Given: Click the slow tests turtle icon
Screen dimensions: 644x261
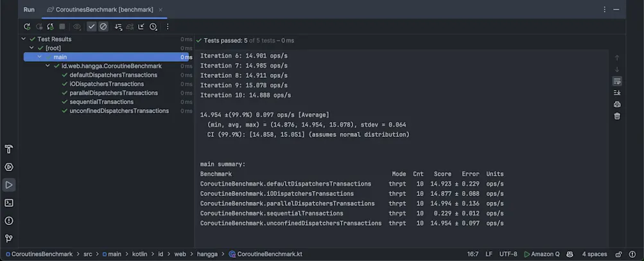Looking at the screenshot, I should (x=130, y=27).
